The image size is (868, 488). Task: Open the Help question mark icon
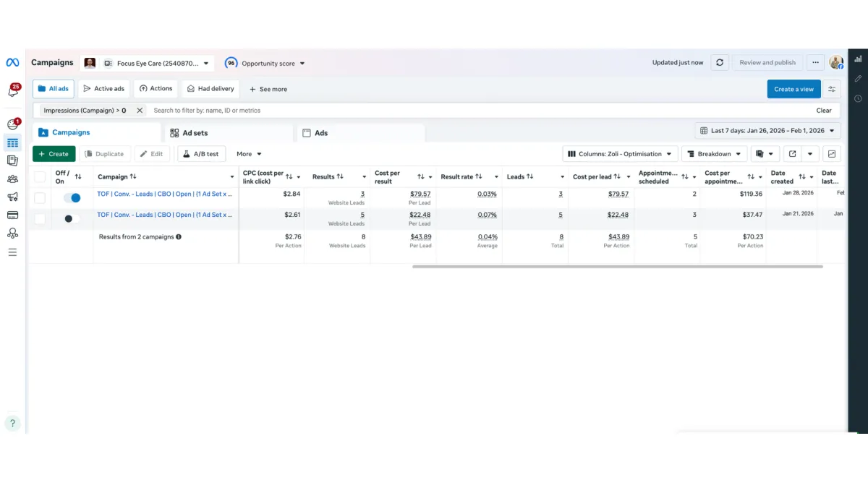click(x=12, y=424)
